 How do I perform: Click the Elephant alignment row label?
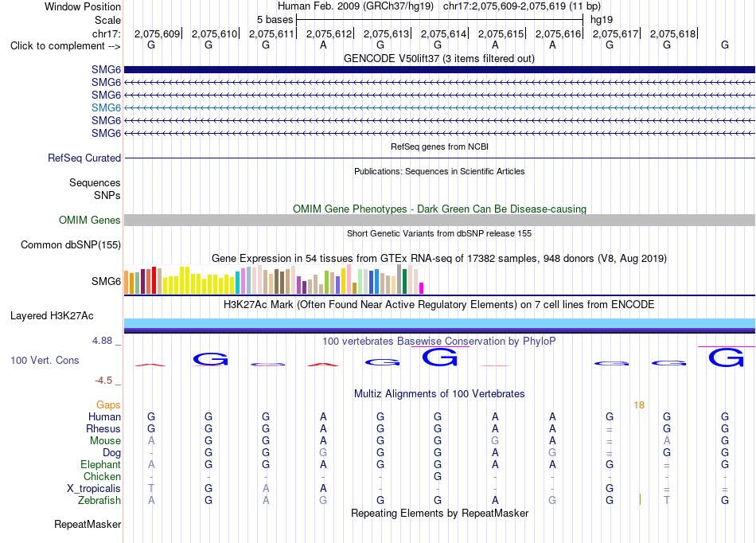[100, 464]
